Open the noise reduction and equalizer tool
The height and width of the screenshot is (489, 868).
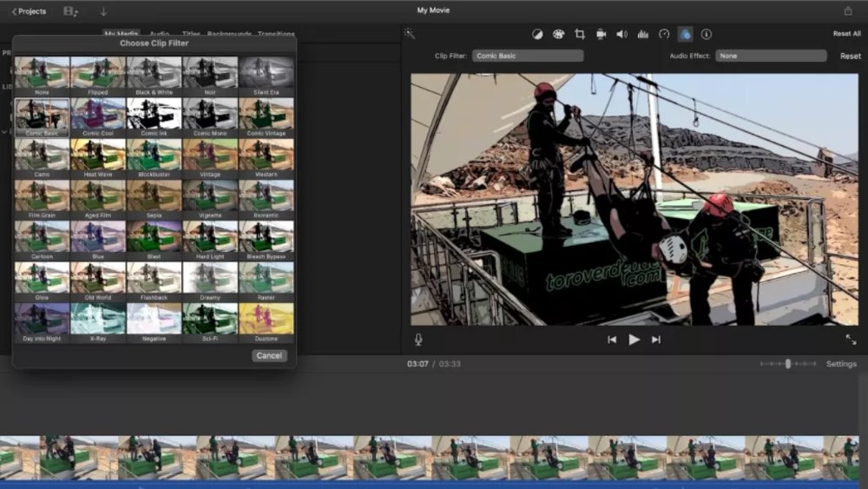[x=642, y=35]
